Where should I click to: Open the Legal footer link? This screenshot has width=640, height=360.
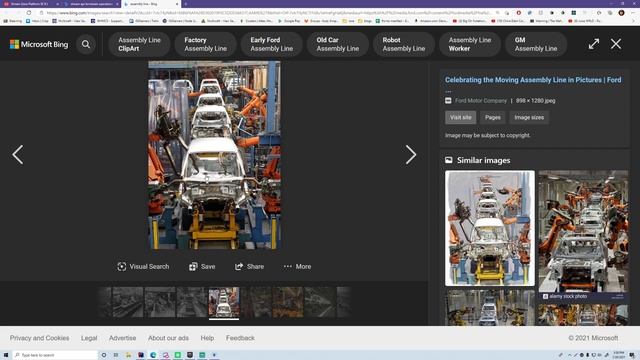[89, 338]
